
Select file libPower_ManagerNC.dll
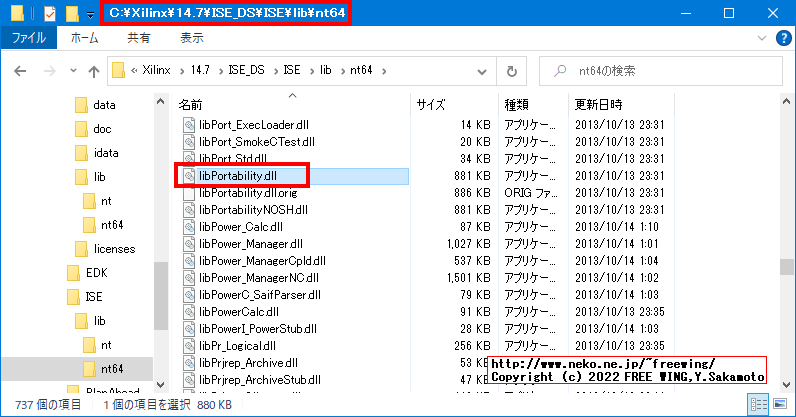pyautogui.click(x=259, y=278)
